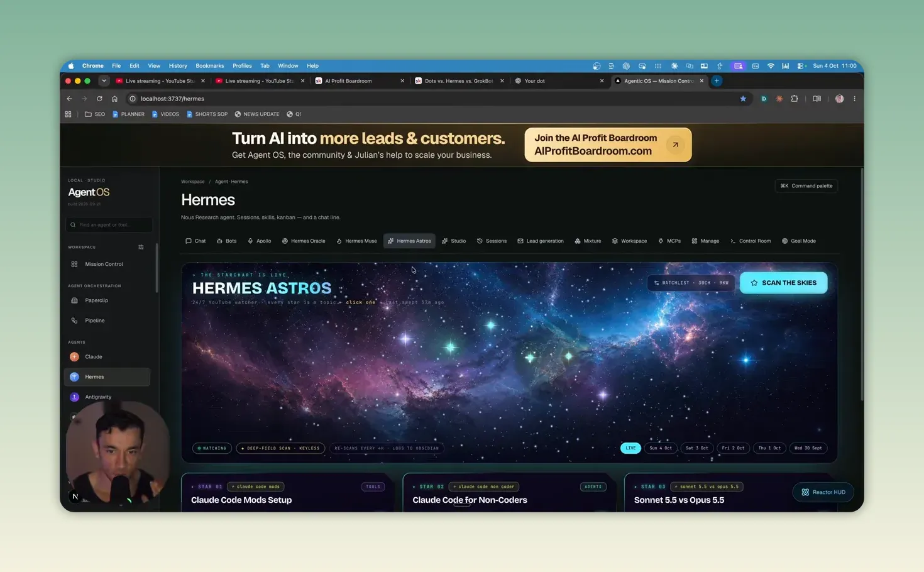
Task: Open the Apollo tab
Action: pos(260,241)
